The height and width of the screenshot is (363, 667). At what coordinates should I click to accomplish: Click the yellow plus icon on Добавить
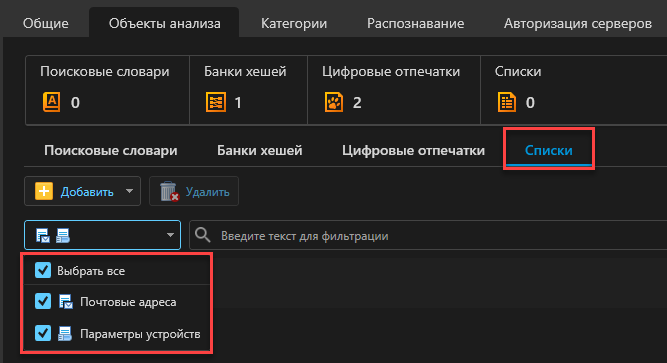pos(44,191)
